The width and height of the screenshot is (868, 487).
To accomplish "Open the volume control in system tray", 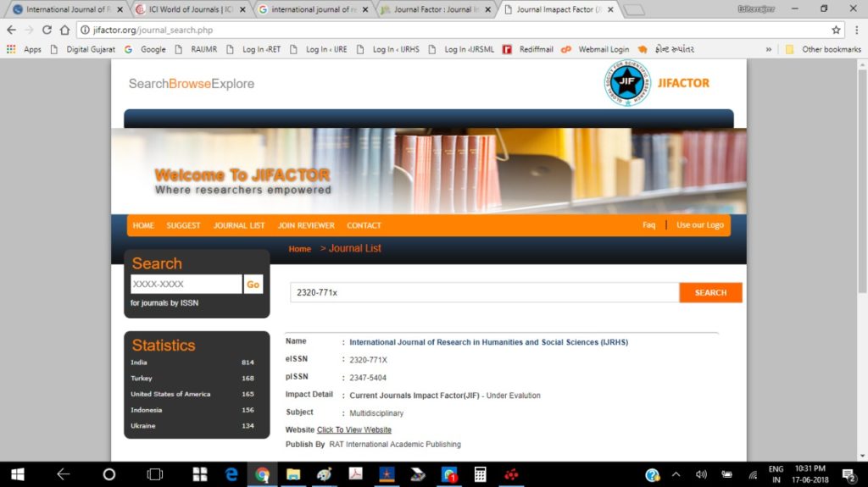I will coord(701,474).
